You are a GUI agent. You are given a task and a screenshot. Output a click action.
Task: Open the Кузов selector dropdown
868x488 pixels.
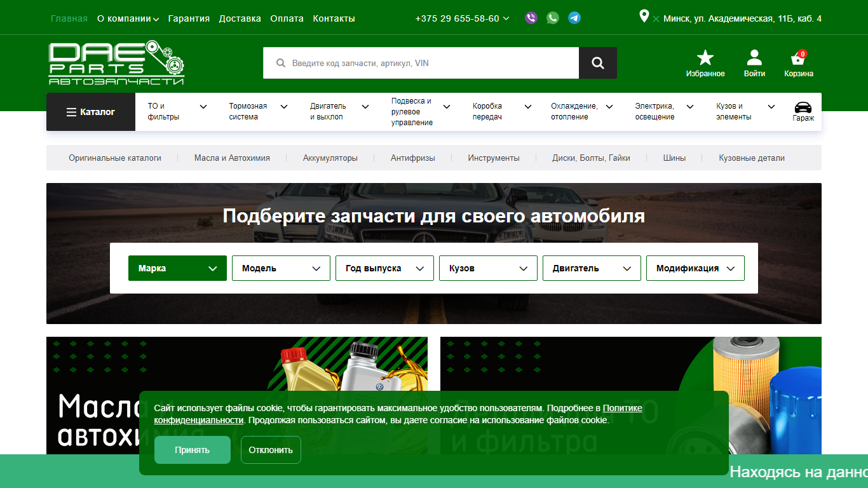pos(488,268)
